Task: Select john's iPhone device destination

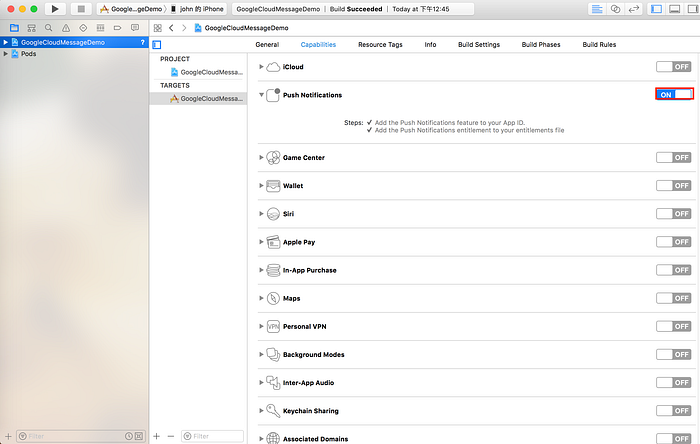Action: point(197,9)
